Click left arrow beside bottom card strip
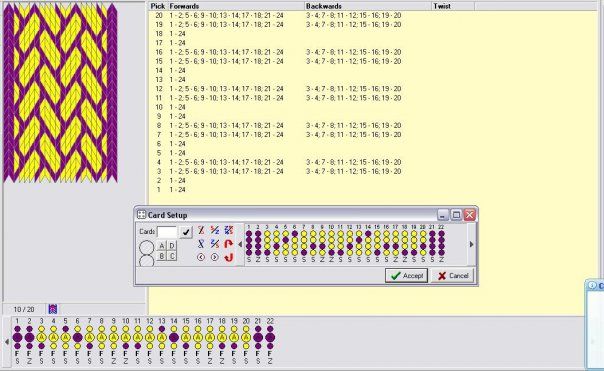The height and width of the screenshot is (371, 604). [7, 341]
